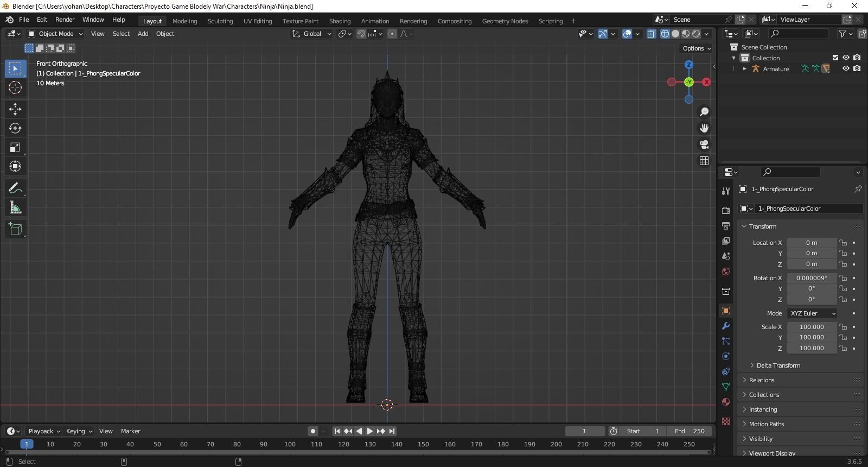Open the View Layer properties tab
868x467 pixels.
point(726,241)
